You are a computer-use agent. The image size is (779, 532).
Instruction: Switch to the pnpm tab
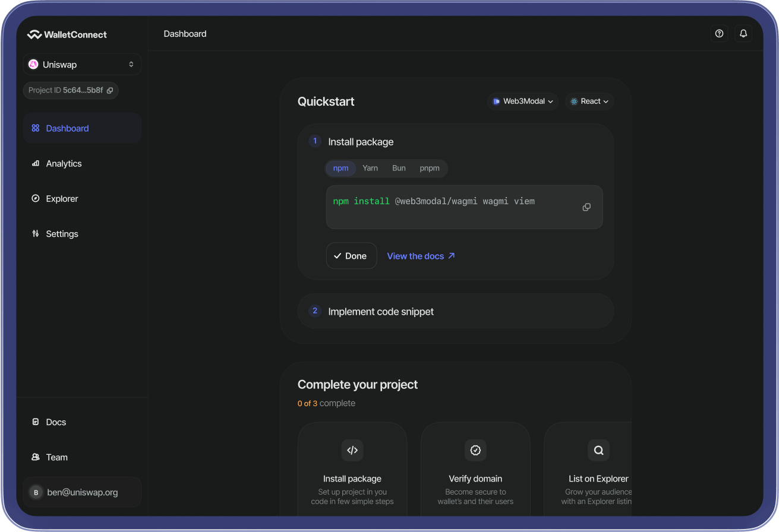click(430, 168)
